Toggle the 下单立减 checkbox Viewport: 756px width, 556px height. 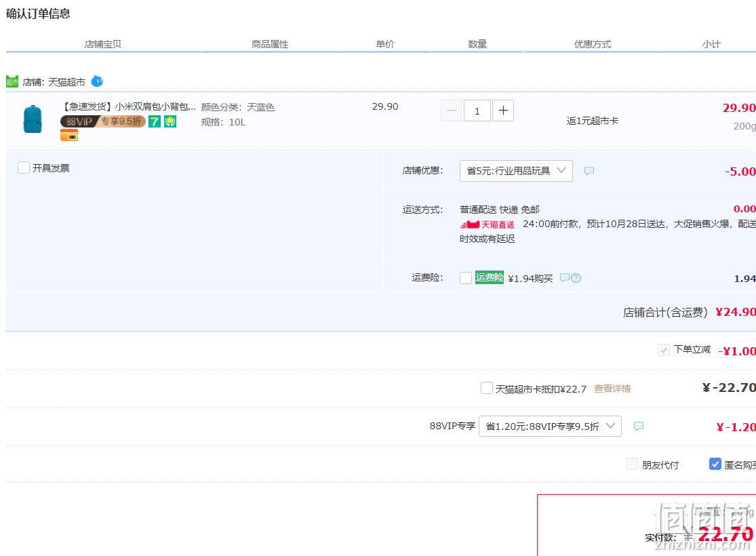(663, 350)
